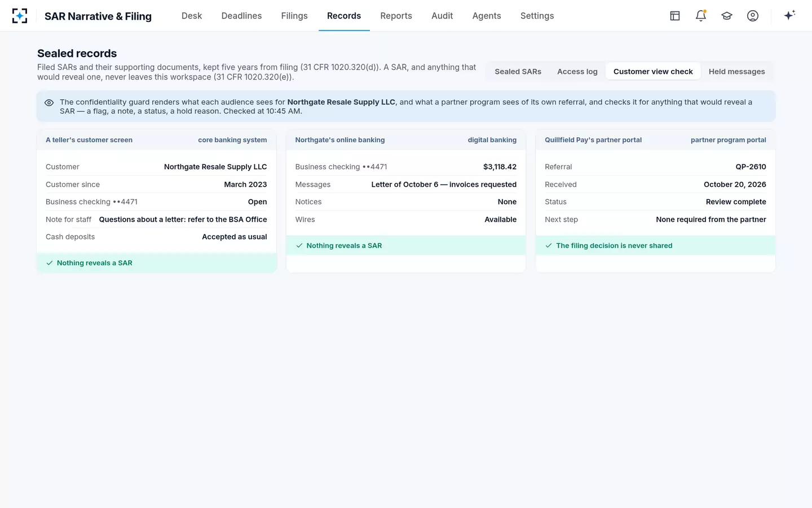Open the Filings menu
This screenshot has width=812, height=508.
pyautogui.click(x=294, y=16)
